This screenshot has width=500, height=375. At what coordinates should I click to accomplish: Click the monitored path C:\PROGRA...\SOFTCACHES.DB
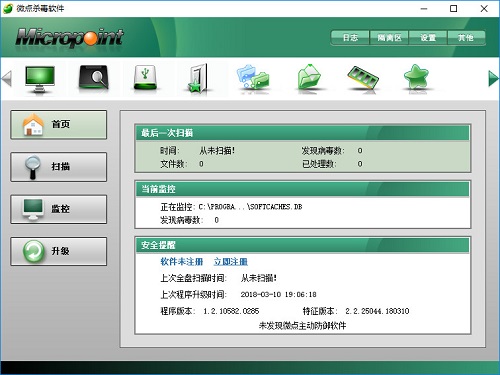click(x=250, y=207)
